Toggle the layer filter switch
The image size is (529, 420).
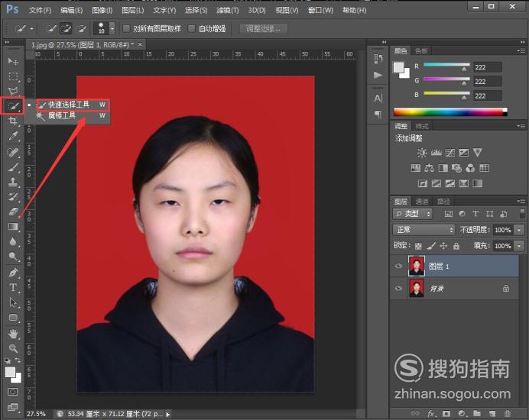click(522, 214)
